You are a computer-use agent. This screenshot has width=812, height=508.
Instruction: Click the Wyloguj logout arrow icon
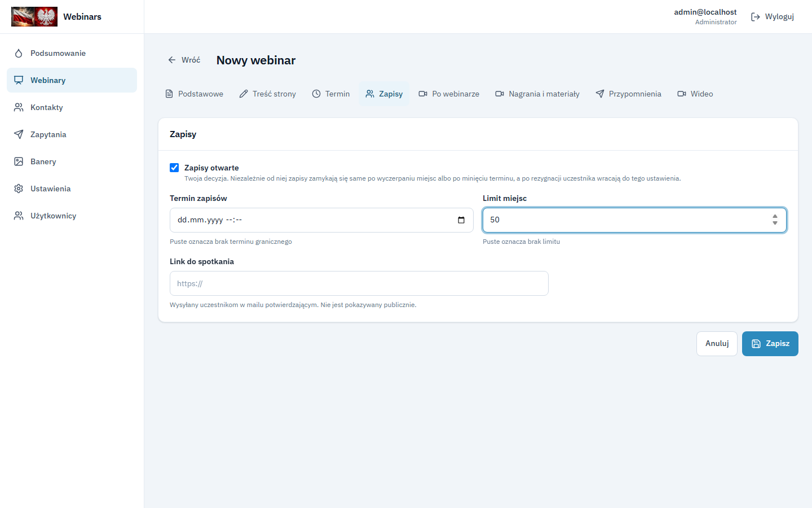tap(756, 17)
